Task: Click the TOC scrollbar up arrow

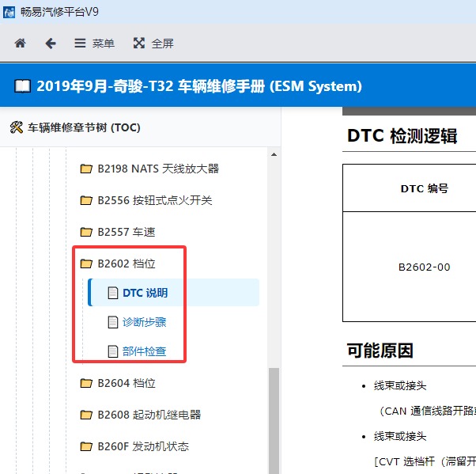Action: pos(274,154)
